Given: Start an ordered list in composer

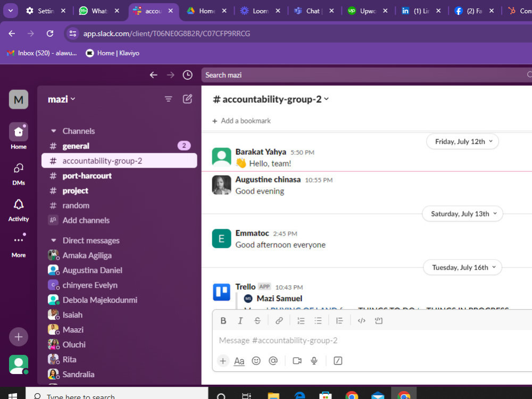Looking at the screenshot, I should pos(301,321).
